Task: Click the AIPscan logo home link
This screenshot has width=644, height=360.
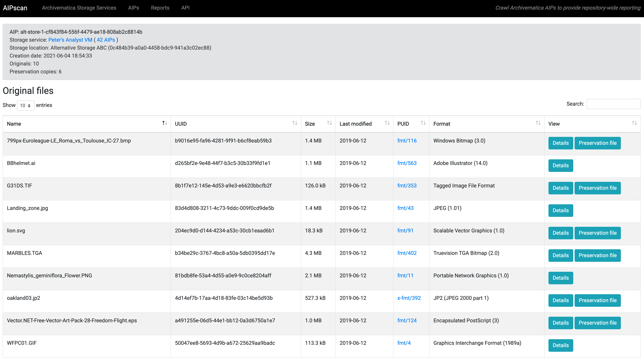Action: pyautogui.click(x=15, y=8)
